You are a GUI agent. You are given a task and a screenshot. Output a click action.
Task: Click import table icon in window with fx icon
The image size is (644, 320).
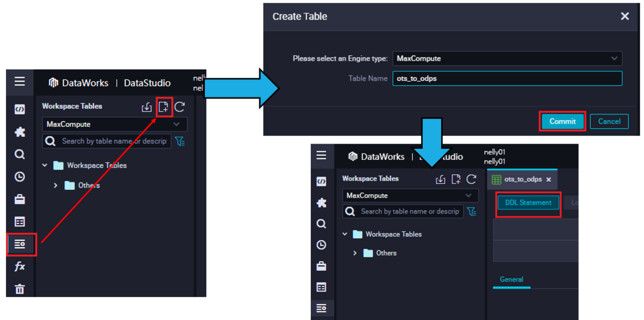147,107
